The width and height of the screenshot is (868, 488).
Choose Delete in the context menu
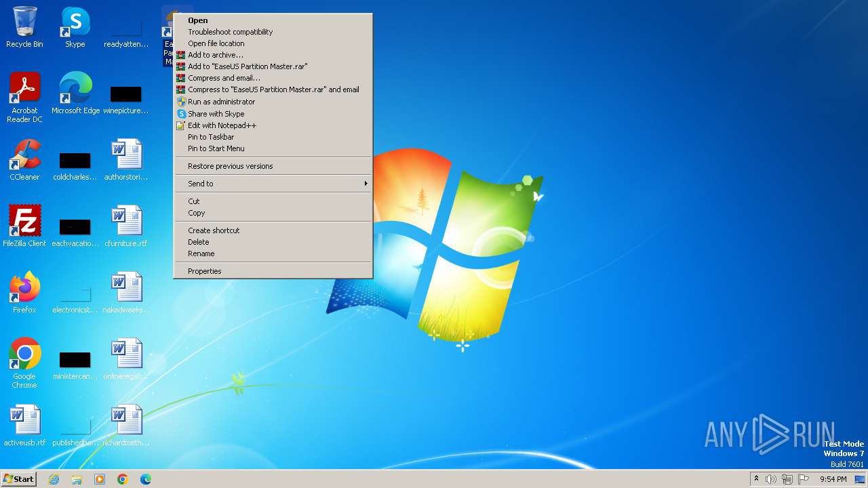click(x=273, y=242)
